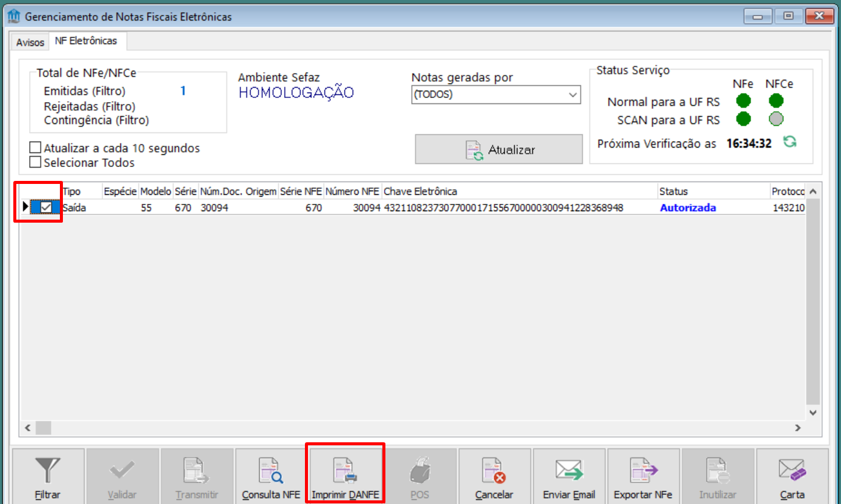Click the Série column header
Viewport: 841px width, 504px height.
click(x=185, y=191)
